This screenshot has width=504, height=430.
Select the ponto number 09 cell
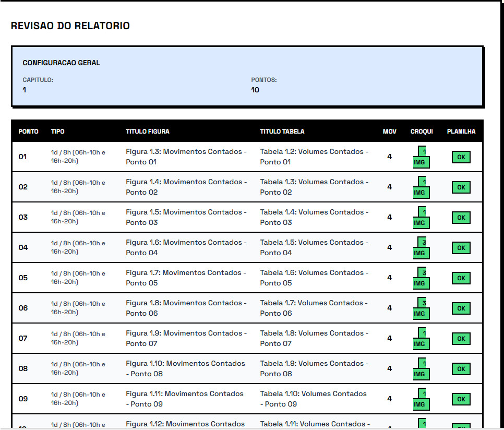click(23, 399)
